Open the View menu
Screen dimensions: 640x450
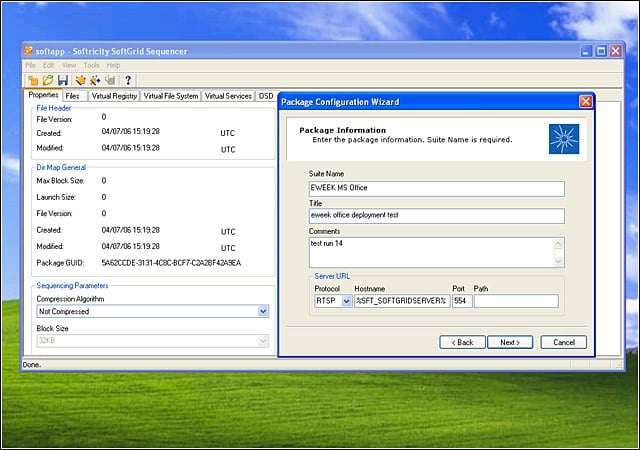click(x=69, y=65)
